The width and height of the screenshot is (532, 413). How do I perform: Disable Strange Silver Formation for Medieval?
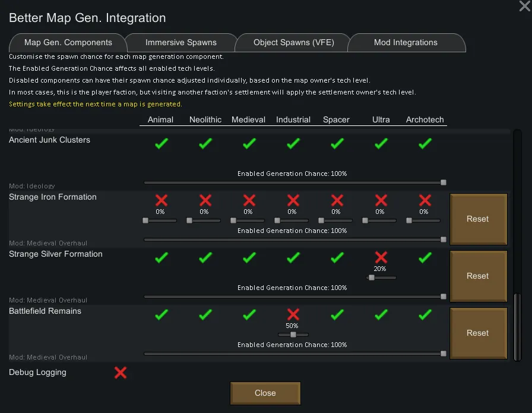click(249, 257)
